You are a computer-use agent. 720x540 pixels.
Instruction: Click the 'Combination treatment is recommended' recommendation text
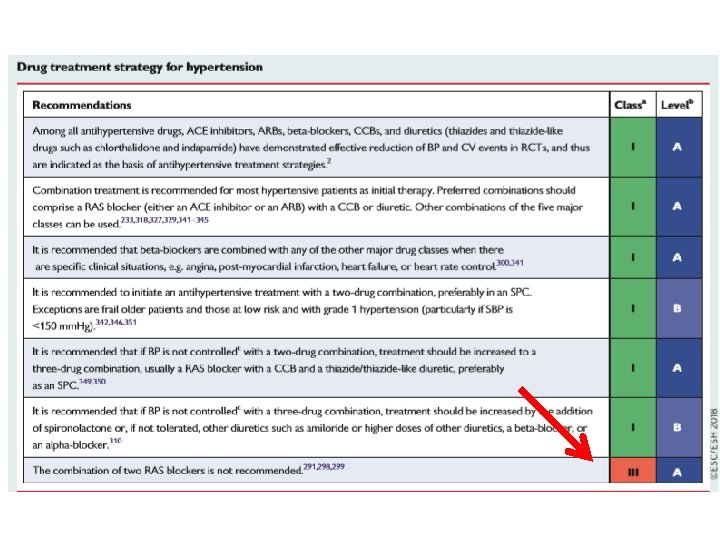click(x=308, y=207)
